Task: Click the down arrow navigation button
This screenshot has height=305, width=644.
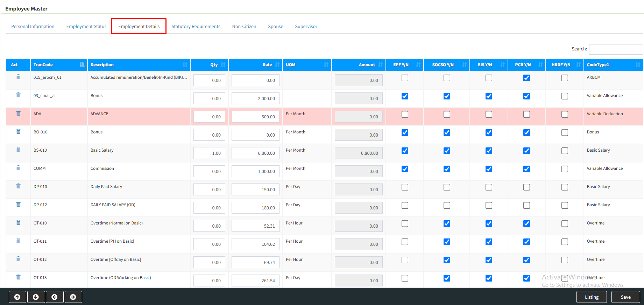Action: 36,297
